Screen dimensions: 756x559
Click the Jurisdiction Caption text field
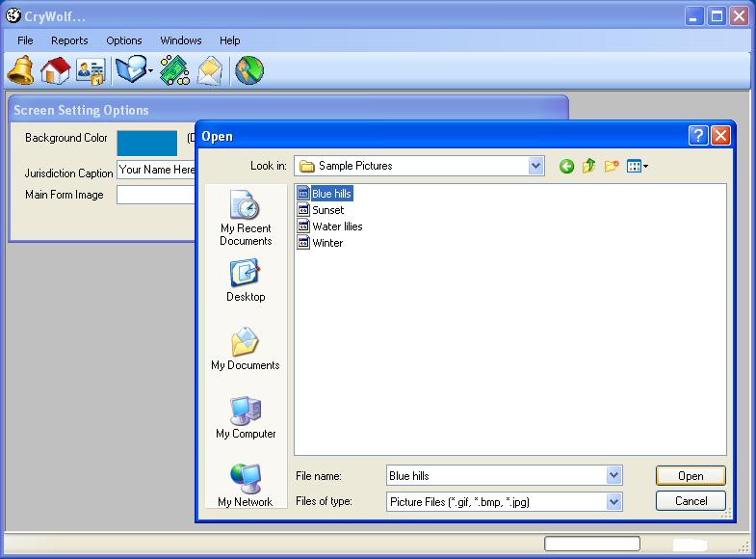coord(156,170)
